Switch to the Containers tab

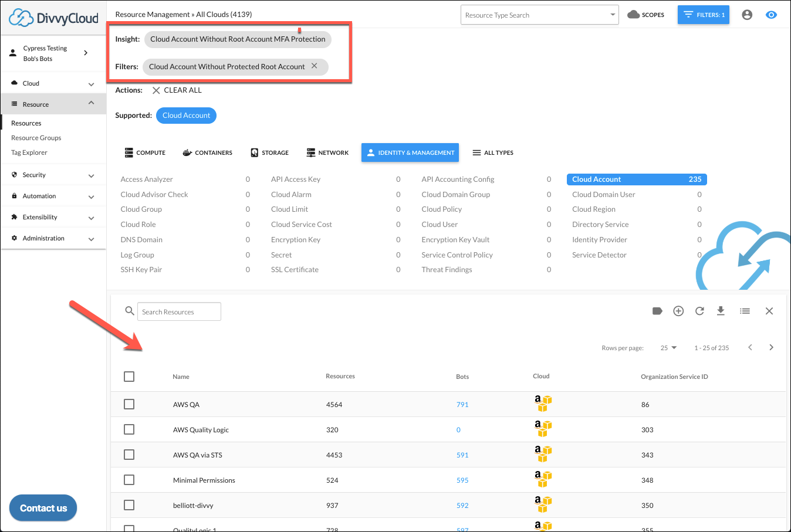(207, 153)
